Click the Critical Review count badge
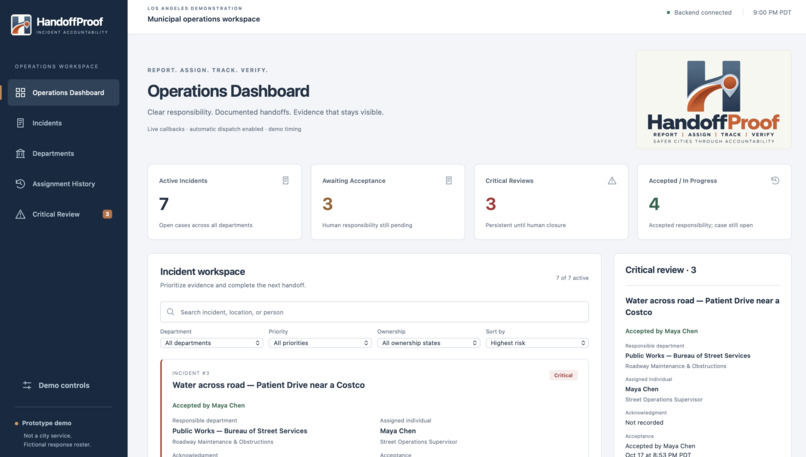This screenshot has width=806, height=457. 107,214
